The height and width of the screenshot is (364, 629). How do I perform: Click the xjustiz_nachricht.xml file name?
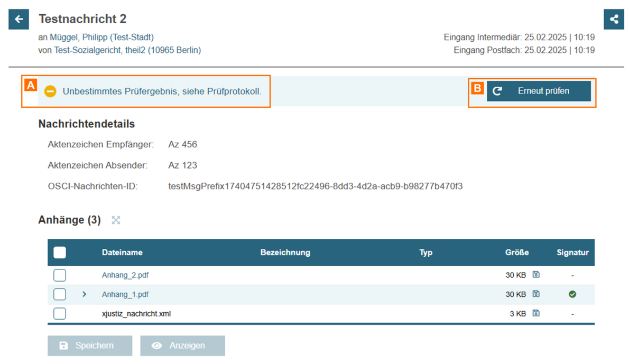(136, 314)
